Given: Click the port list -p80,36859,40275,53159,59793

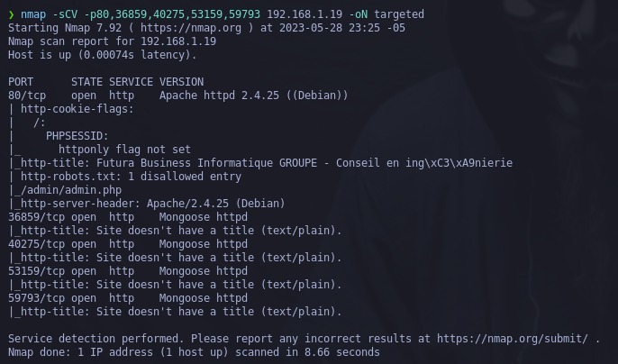Looking at the screenshot, I should coord(172,14).
